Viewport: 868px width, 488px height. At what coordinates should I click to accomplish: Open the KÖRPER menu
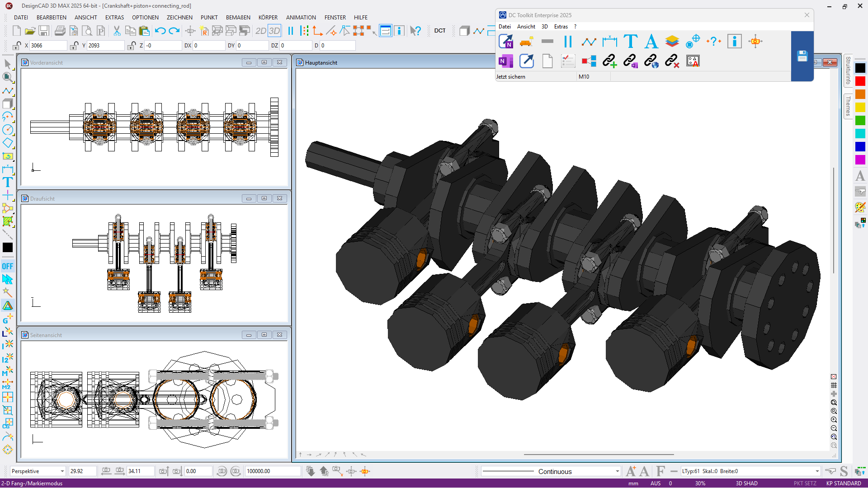268,17
